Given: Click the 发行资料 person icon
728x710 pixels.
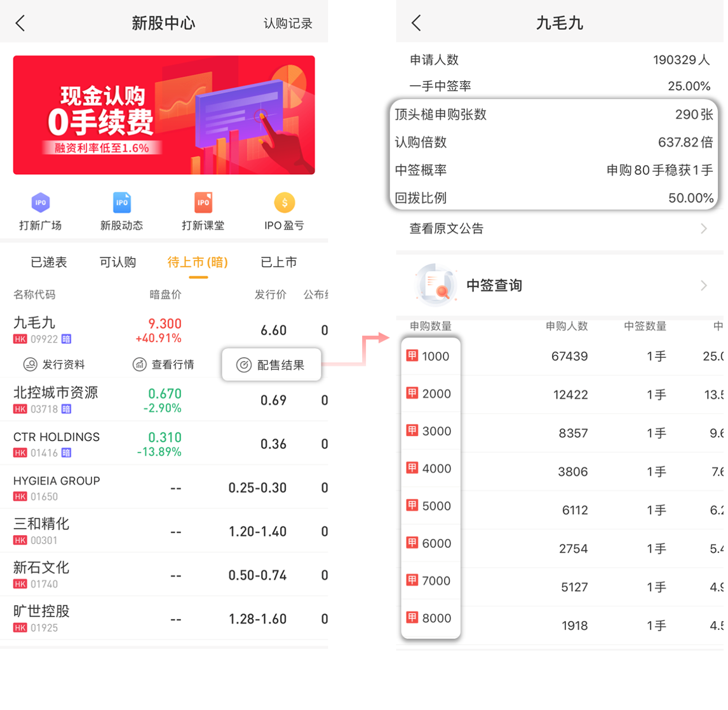Looking at the screenshot, I should tap(30, 364).
